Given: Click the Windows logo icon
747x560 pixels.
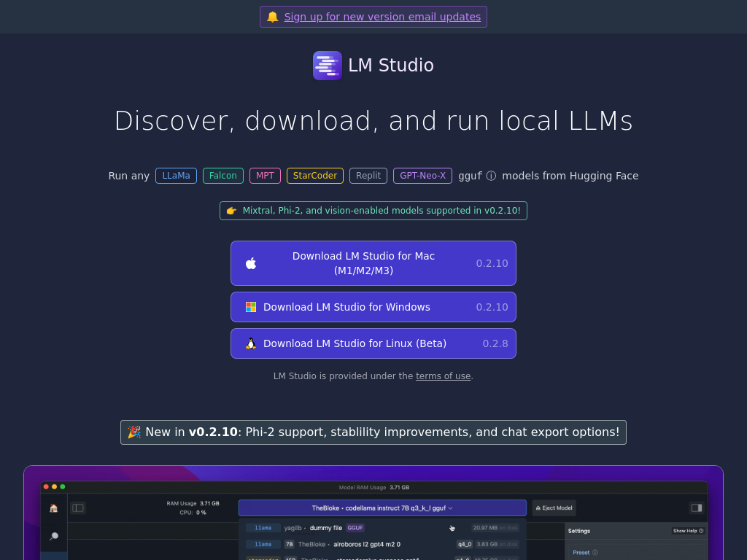Looking at the screenshot, I should click(251, 307).
